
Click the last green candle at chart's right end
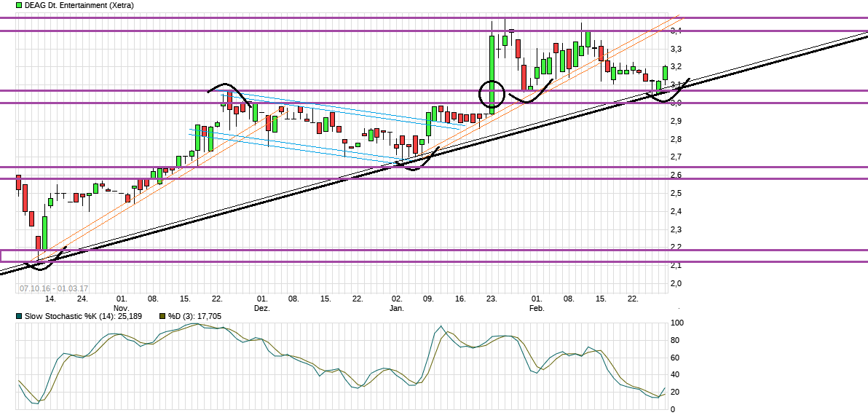pos(665,73)
